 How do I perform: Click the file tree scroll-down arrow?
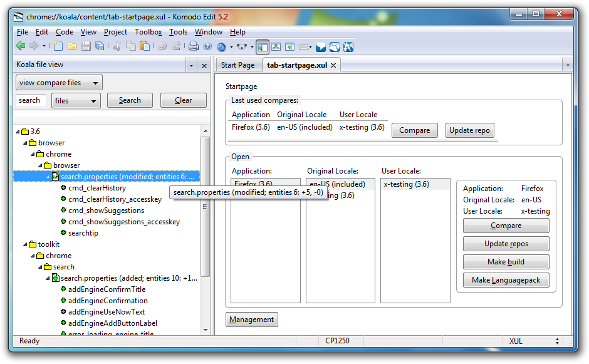206,330
